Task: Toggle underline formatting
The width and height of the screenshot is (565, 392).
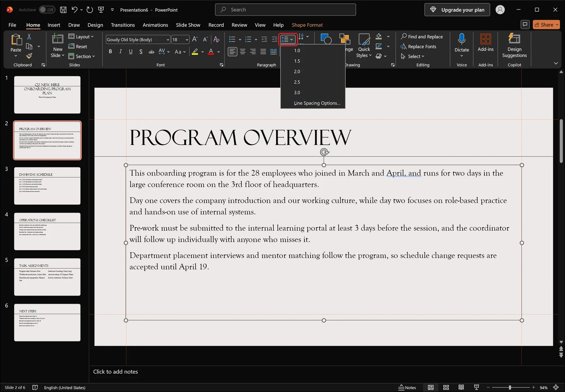Action: (x=131, y=52)
